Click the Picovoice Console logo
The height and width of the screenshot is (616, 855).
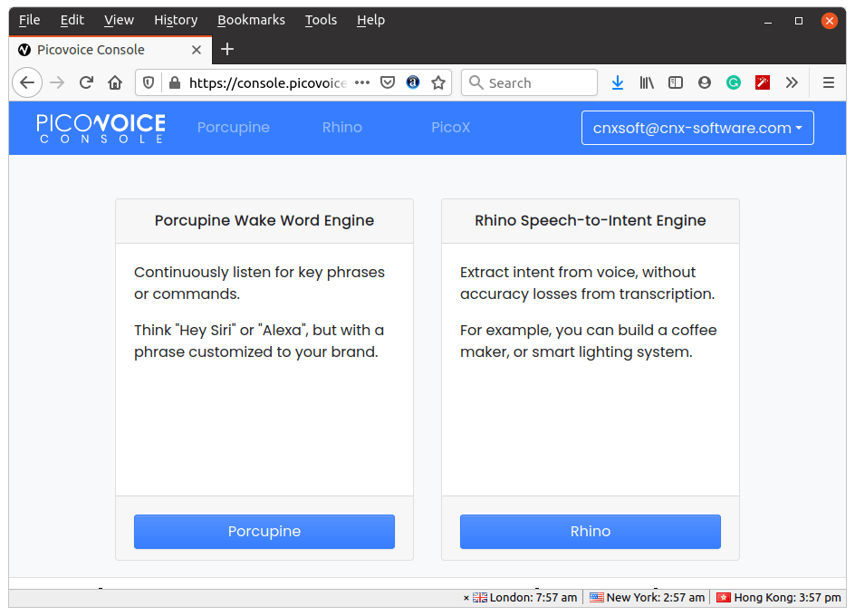(x=101, y=129)
